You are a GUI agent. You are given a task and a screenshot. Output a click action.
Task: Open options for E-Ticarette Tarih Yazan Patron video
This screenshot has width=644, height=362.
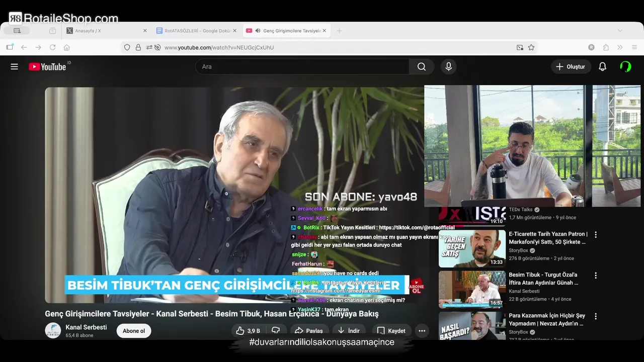596,234
